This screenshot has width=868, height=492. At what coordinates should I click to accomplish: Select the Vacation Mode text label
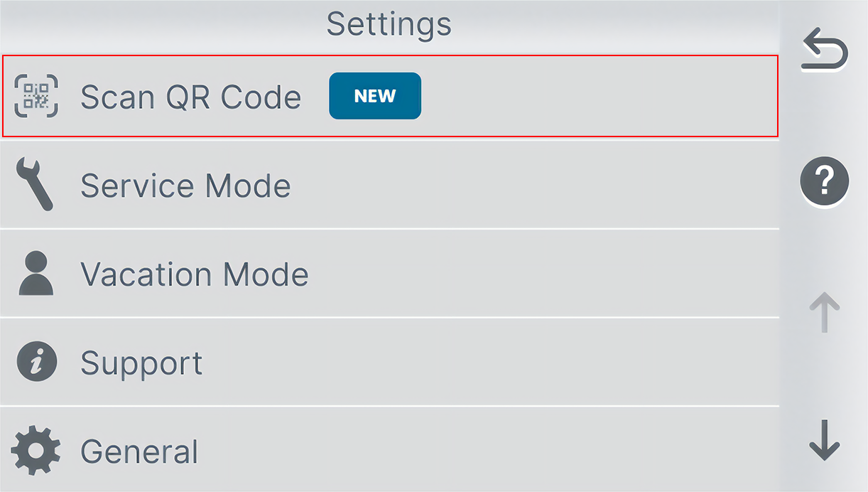click(x=195, y=274)
